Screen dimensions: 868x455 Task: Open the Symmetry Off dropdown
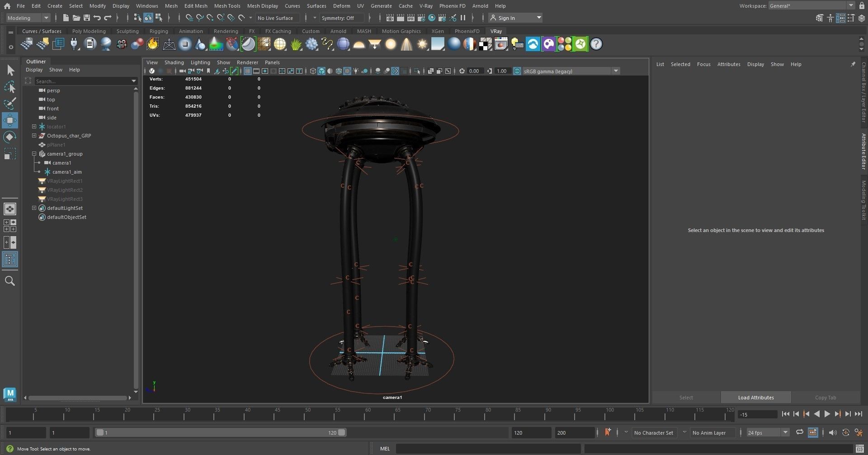tap(341, 18)
